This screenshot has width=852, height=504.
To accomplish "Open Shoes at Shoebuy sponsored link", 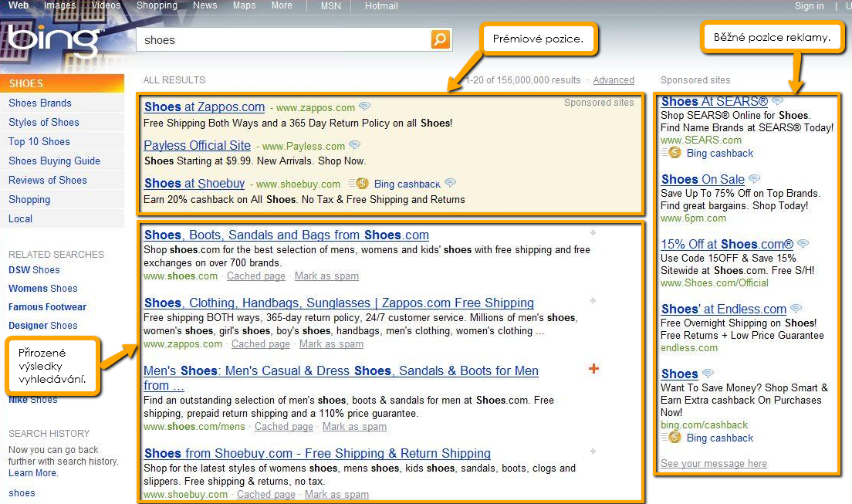I will (194, 183).
